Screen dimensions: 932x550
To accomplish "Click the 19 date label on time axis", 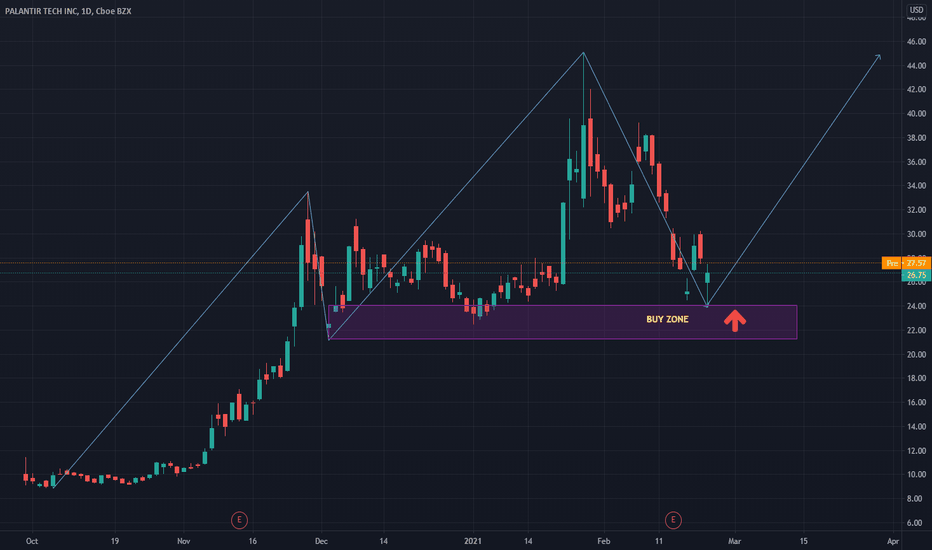I will 115,541.
